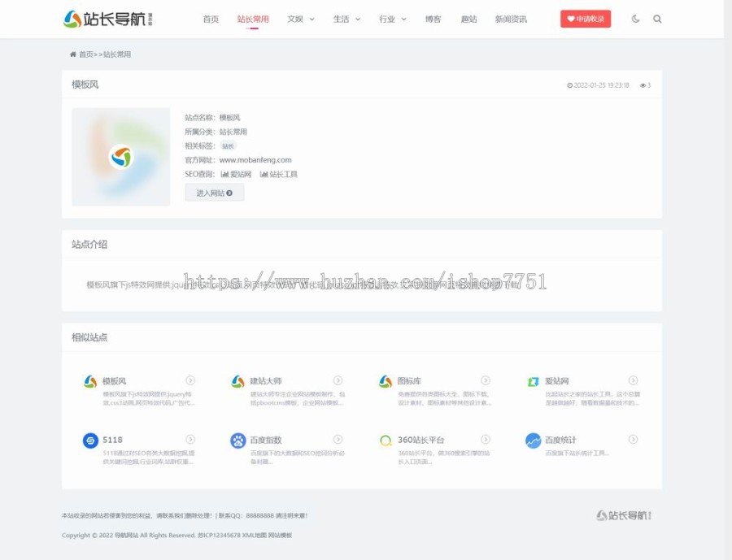Click arrow icon on 模板风 card
Viewport: 732px width, 560px height.
pyautogui.click(x=190, y=380)
